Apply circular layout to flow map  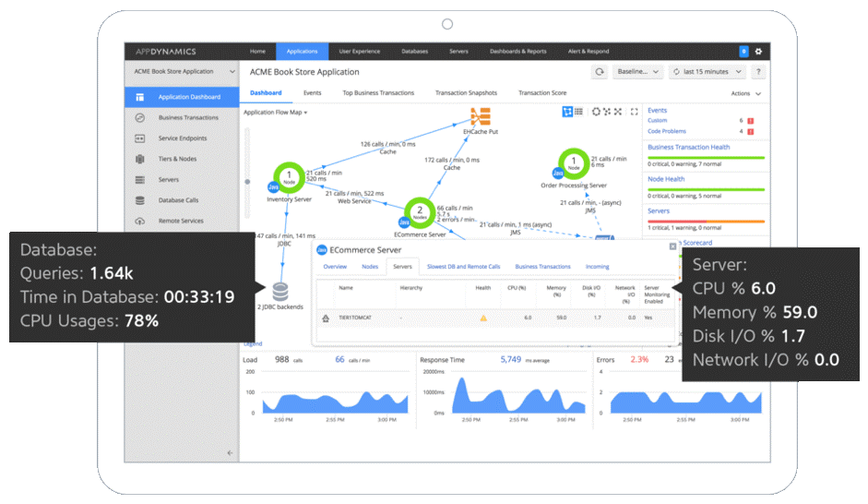[596, 112]
